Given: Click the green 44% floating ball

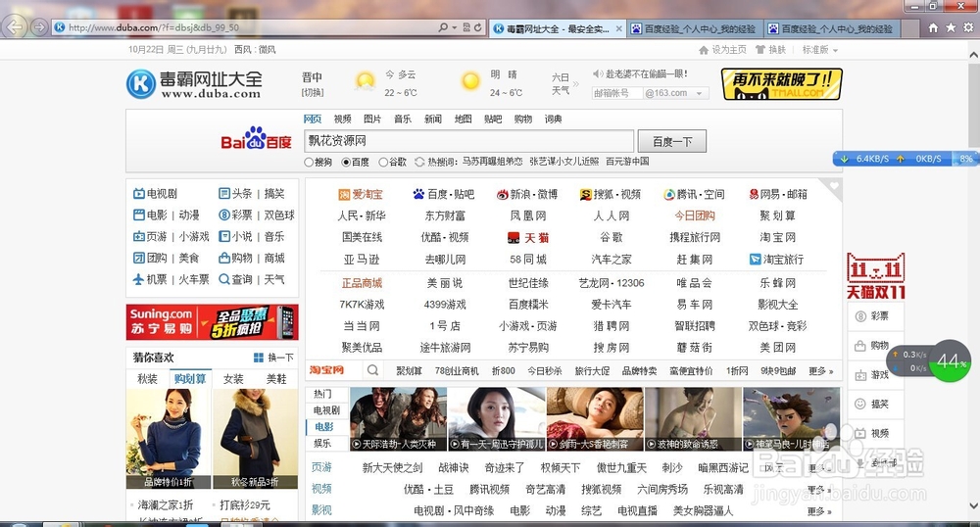Looking at the screenshot, I should tap(950, 360).
